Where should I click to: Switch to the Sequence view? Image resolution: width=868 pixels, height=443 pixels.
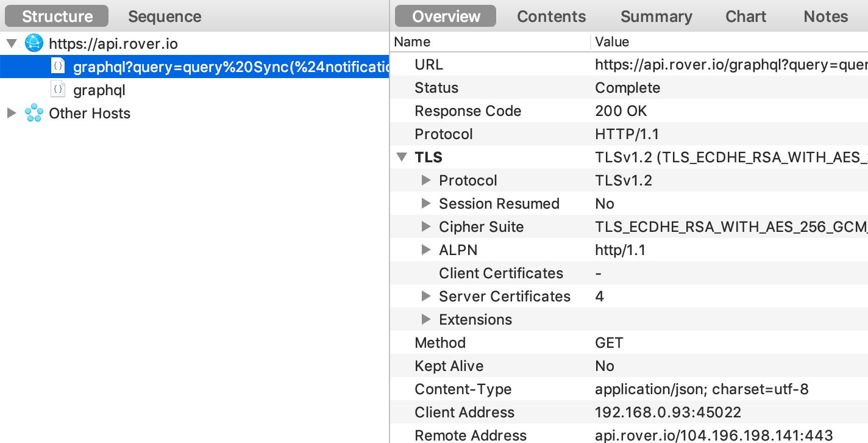165,16
